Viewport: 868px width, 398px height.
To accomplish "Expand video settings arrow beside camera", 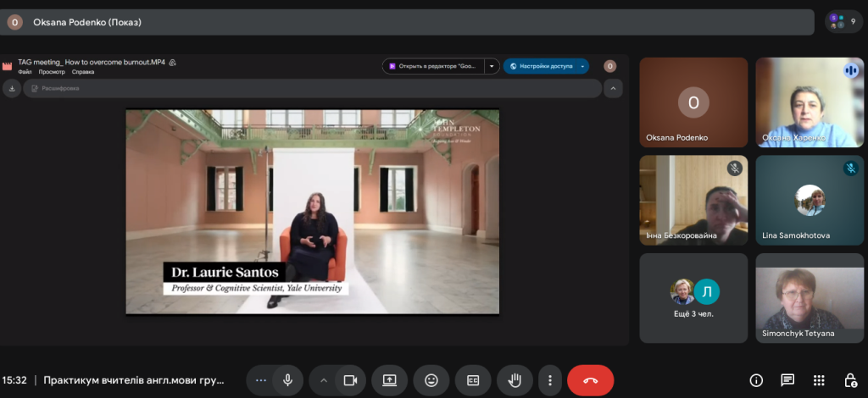I will (x=323, y=380).
